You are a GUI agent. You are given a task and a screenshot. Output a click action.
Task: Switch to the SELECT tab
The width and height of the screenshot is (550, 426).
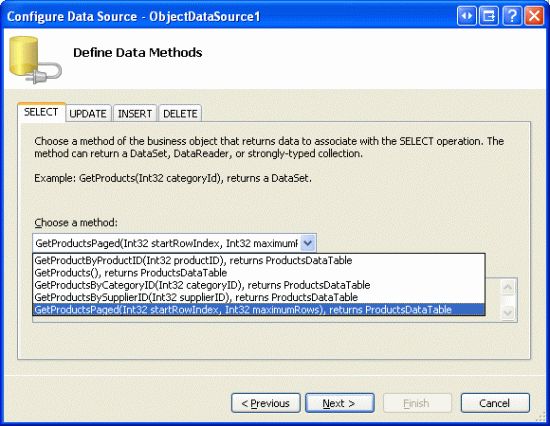[x=41, y=112]
